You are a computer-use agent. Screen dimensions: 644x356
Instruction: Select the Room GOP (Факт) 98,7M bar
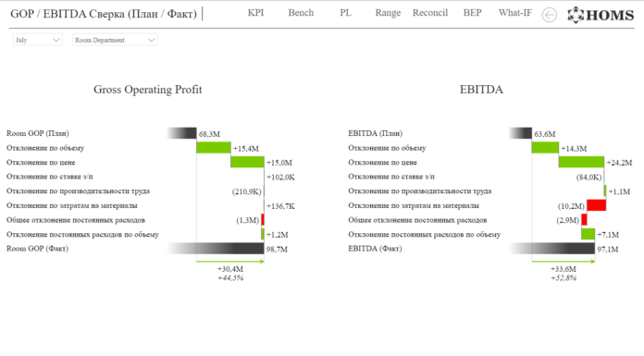pos(216,248)
